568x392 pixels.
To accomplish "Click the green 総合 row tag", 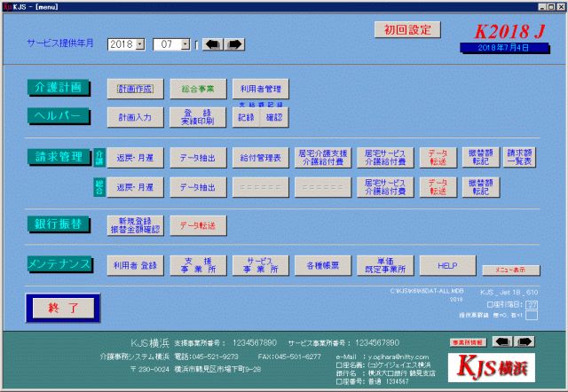I will point(99,186).
